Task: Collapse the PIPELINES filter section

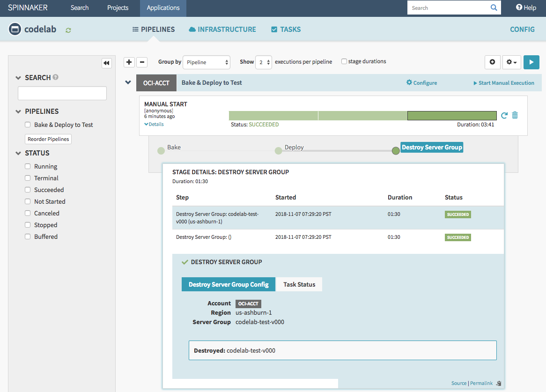Action: [18, 111]
